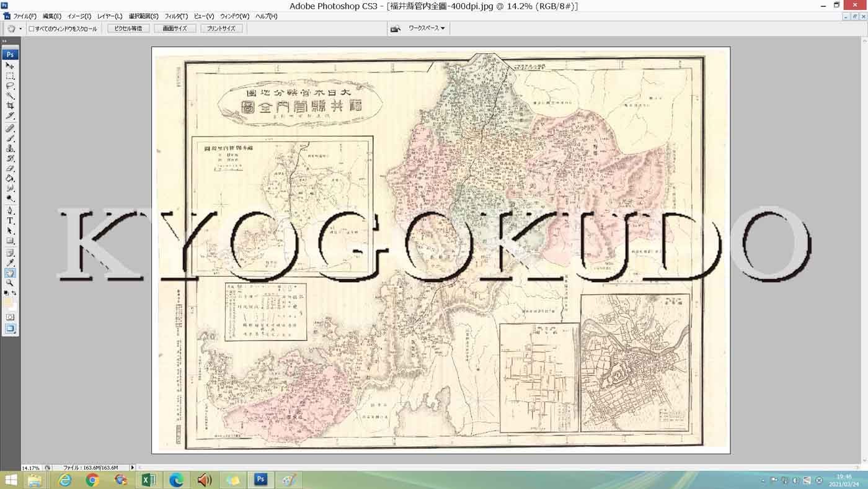The width and height of the screenshot is (868, 489).
Task: Click the ピクセル等倍 button
Action: pyautogui.click(x=128, y=29)
